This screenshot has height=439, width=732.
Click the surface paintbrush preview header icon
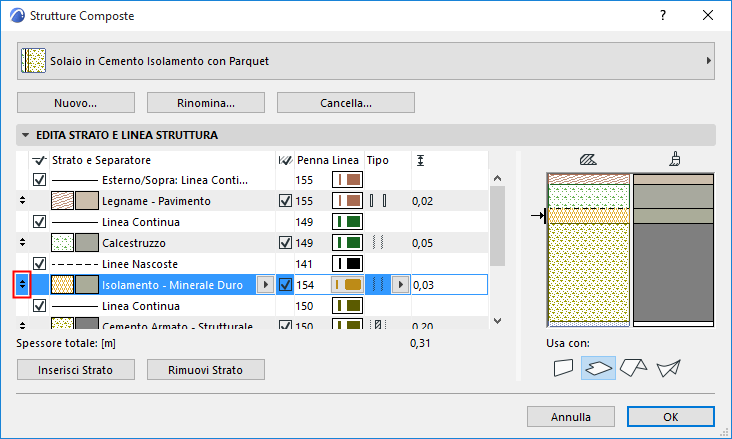click(675, 160)
